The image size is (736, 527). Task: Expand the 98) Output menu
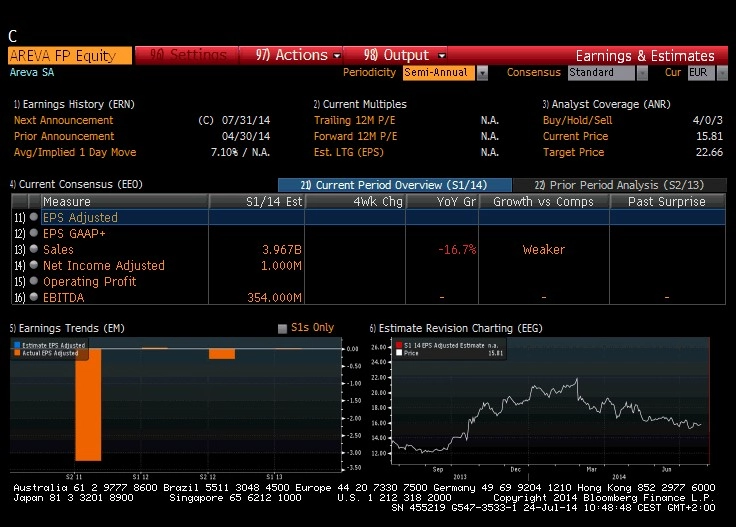[396, 55]
